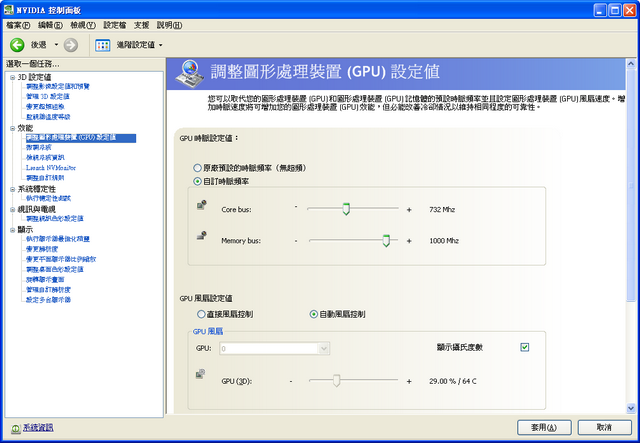The width and height of the screenshot is (640, 443).
Task: Collapse the 系統穩定性 tree group
Action: (x=12, y=189)
